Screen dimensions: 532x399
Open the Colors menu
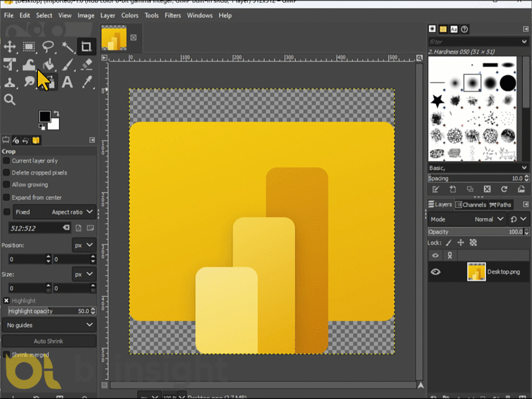pos(129,15)
